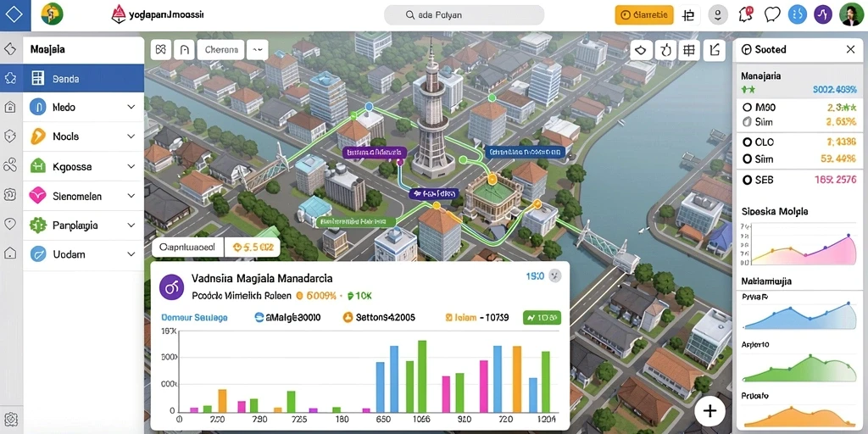Screen dimensions: 868x434
Task: Open the chat bubble icon
Action: (771, 15)
